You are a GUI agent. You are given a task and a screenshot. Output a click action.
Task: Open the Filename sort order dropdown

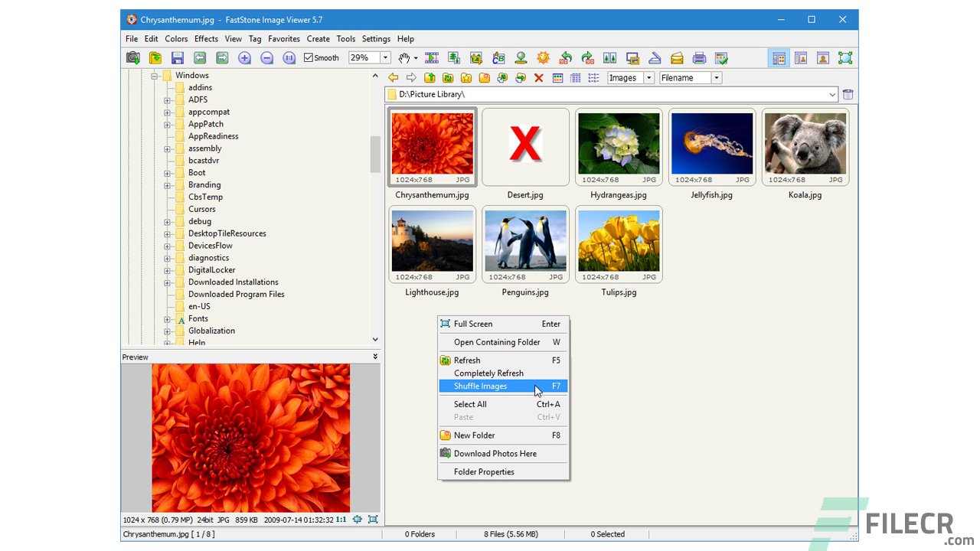click(x=717, y=78)
